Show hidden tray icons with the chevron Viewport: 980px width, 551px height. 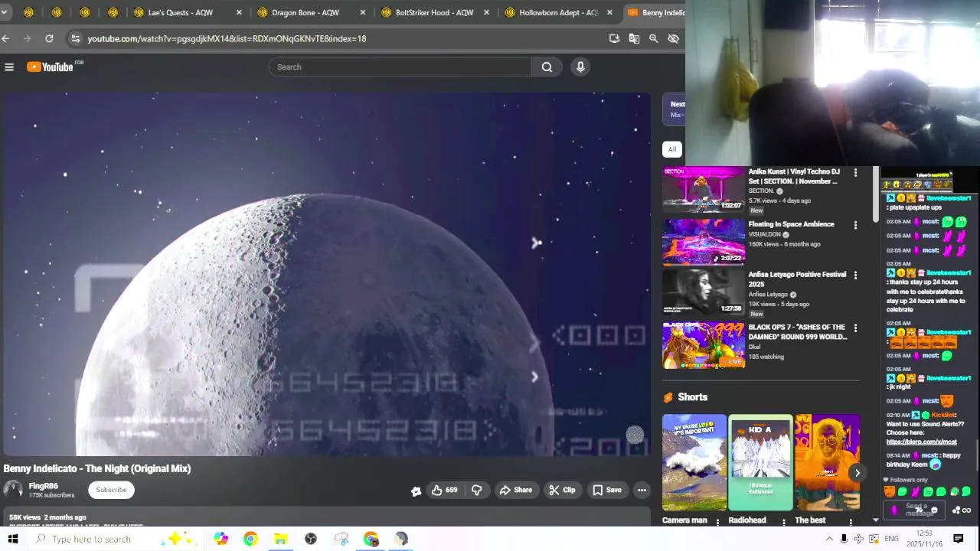[x=829, y=539]
